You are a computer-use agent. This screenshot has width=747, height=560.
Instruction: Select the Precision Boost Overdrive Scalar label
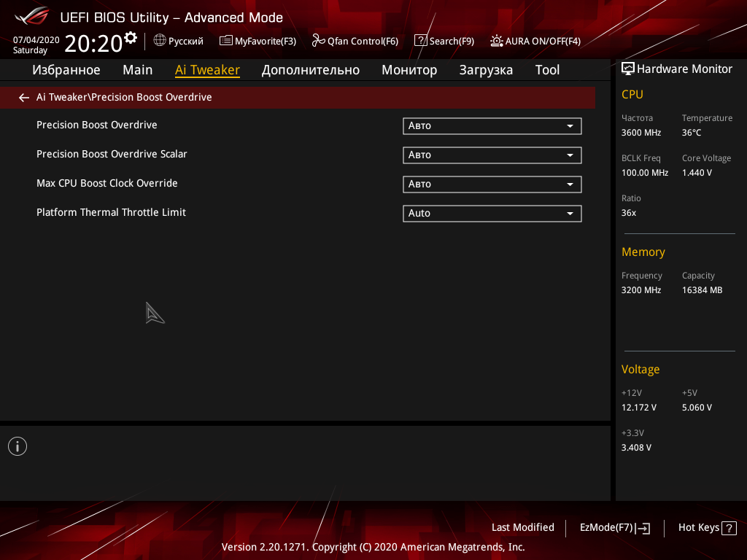click(x=112, y=154)
